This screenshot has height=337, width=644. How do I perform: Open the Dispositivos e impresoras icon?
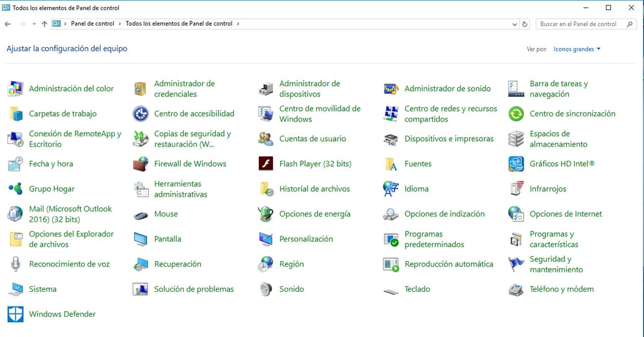coord(391,139)
